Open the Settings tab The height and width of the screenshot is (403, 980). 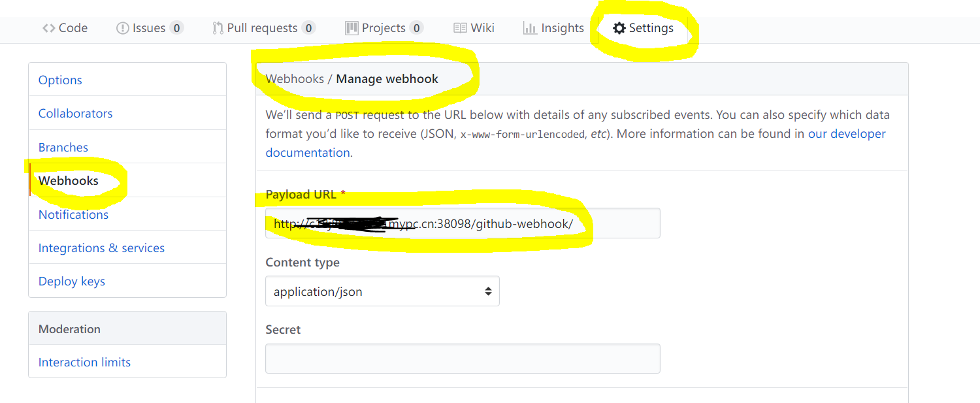click(x=643, y=28)
